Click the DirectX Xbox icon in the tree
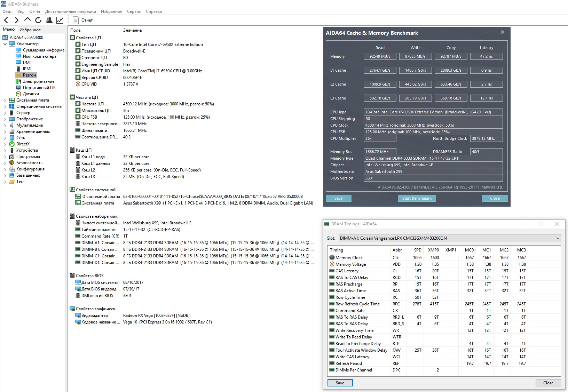This screenshot has height=392, width=568. (x=12, y=144)
